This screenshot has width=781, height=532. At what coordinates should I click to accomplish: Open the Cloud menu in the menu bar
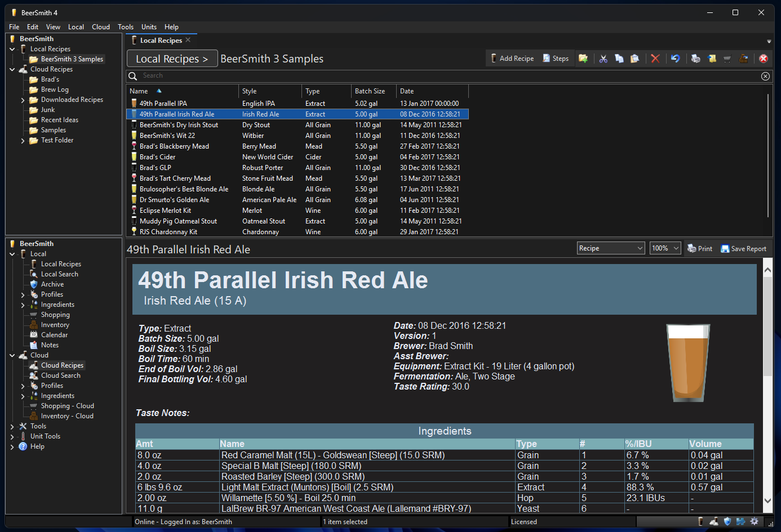coord(101,27)
